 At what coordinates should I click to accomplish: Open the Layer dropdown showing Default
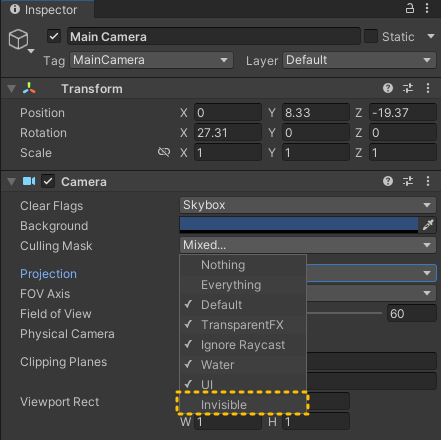pyautogui.click(x=359, y=60)
